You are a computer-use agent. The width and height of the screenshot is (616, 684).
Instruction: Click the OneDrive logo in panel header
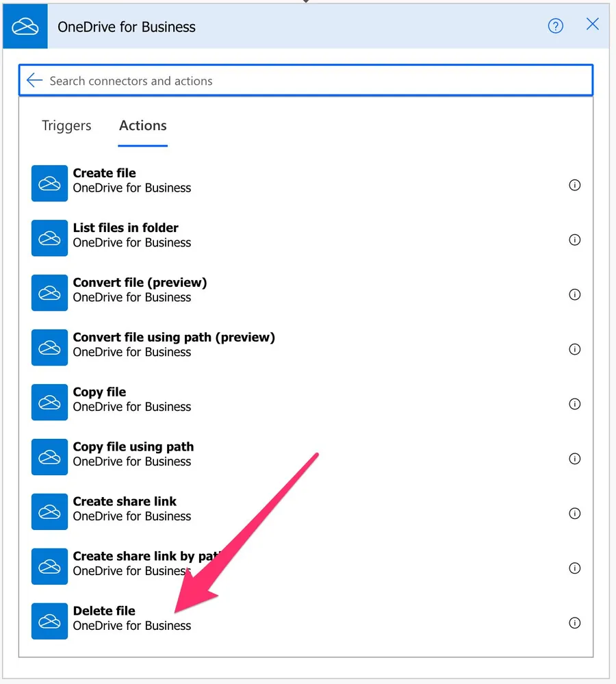point(25,27)
